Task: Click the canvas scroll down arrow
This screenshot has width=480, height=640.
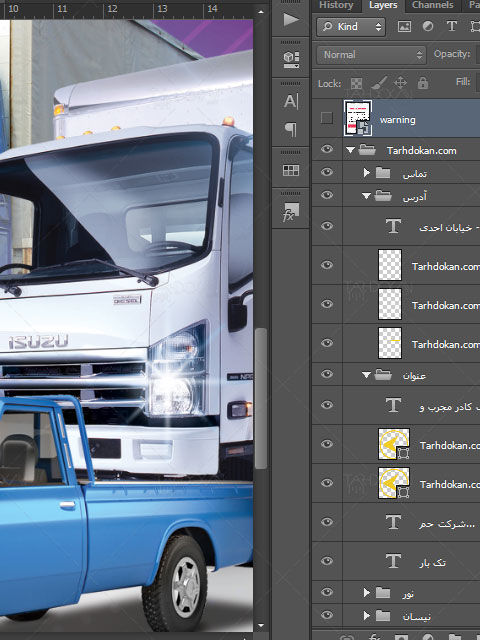Action: click(x=261, y=625)
